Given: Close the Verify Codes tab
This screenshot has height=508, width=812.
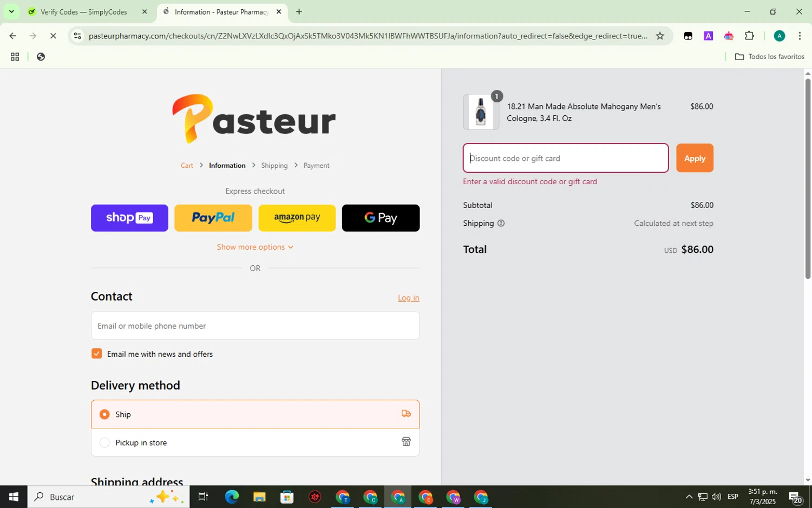Looking at the screenshot, I should click(x=145, y=11).
